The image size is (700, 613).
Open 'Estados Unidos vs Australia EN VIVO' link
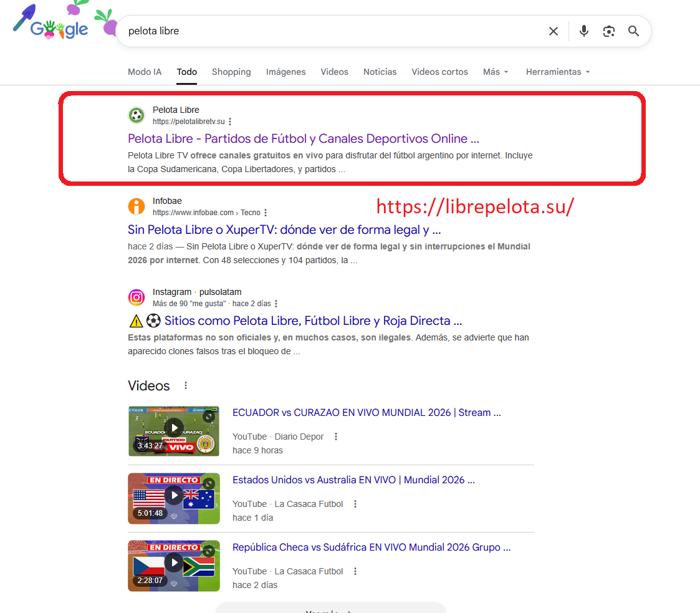353,480
